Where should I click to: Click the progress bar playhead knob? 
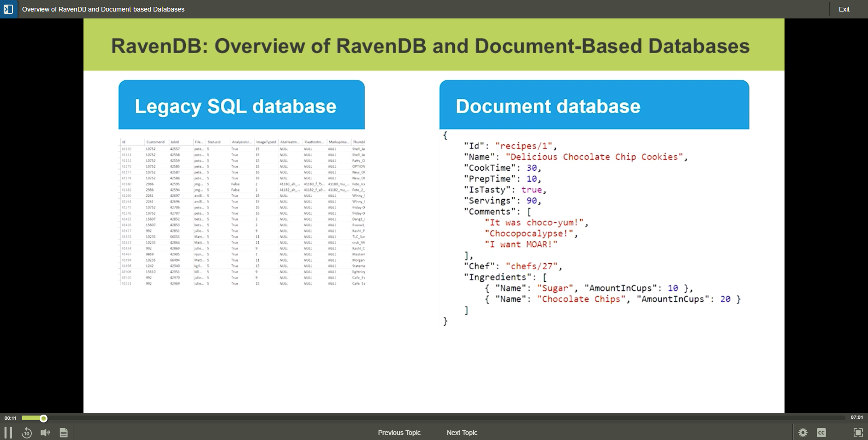pyautogui.click(x=43, y=418)
